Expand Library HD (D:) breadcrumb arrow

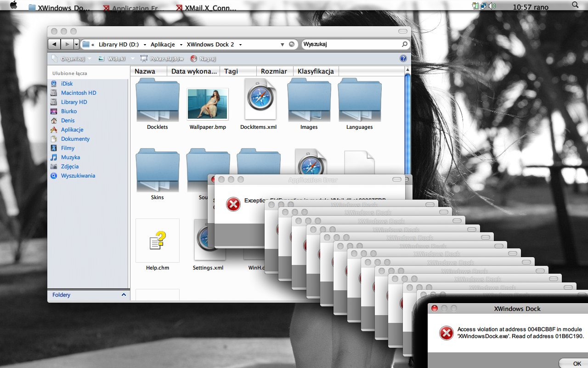145,45
